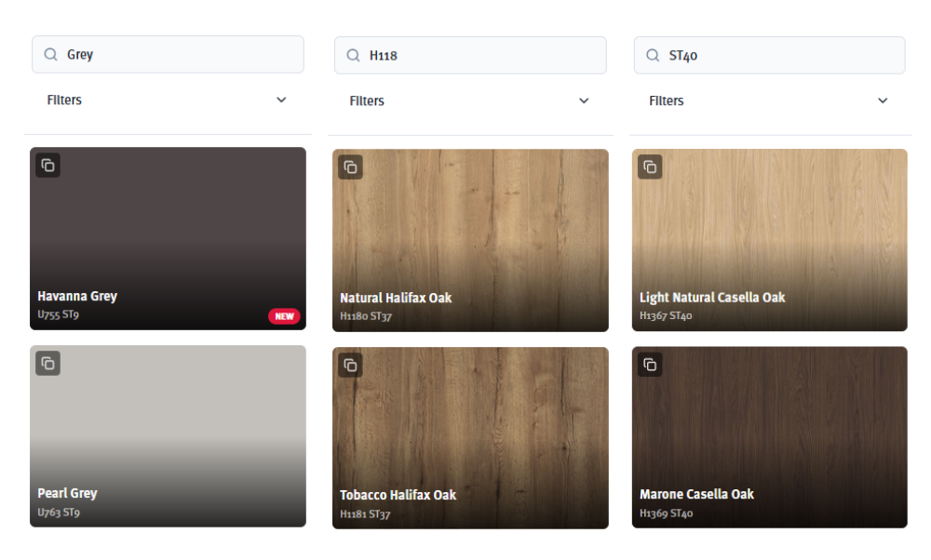Focus the search field containing 'Grey'

[x=168, y=55]
